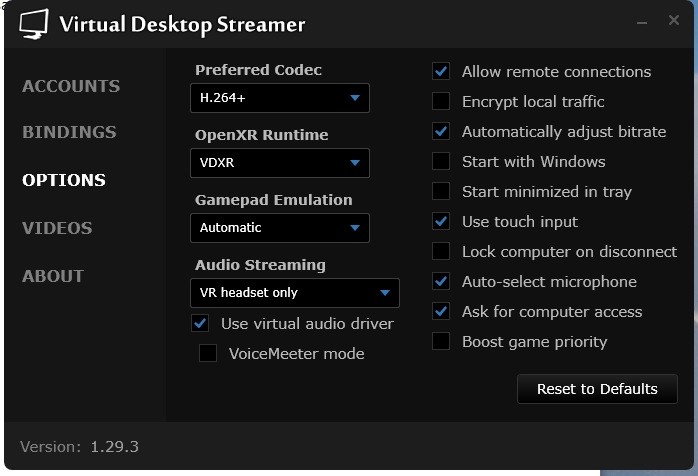698x476 pixels.
Task: Check Start minimized in tray
Action: [441, 191]
